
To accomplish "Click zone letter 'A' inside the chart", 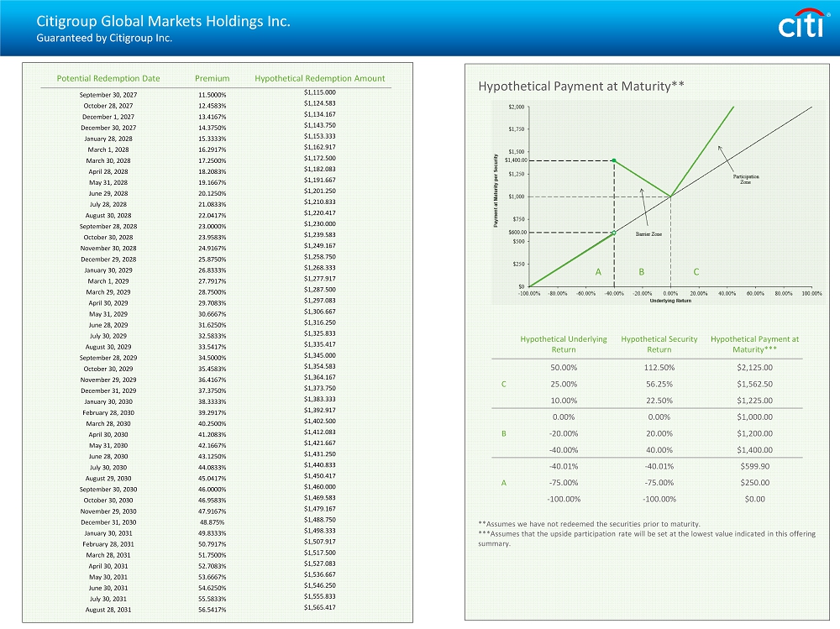I will (598, 272).
